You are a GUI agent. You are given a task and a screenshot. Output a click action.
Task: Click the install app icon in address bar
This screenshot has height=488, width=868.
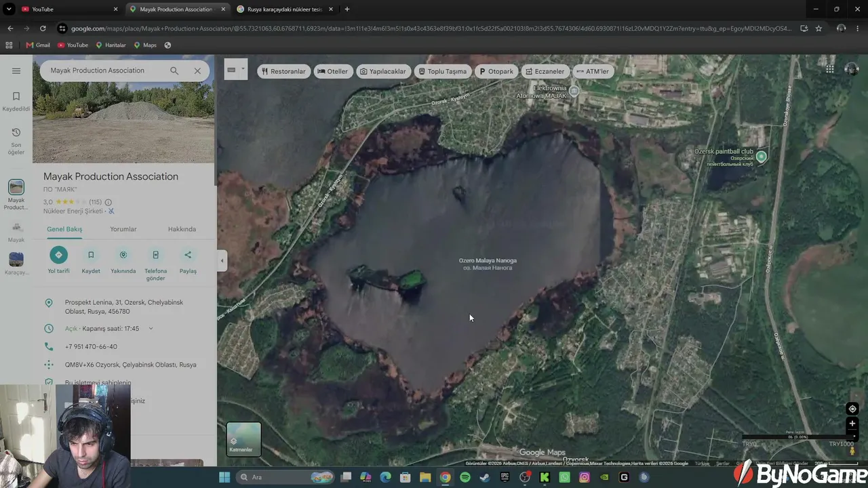pyautogui.click(x=804, y=28)
